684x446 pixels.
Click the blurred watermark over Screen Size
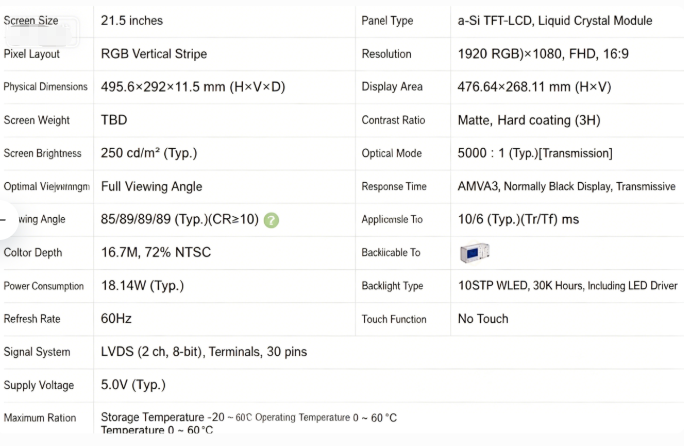[x=41, y=32]
